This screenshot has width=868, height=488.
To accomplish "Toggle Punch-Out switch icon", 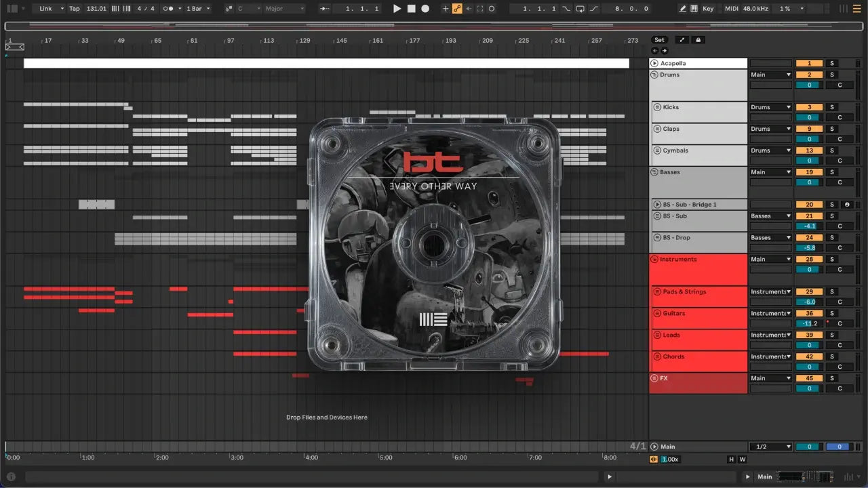I will (594, 9).
